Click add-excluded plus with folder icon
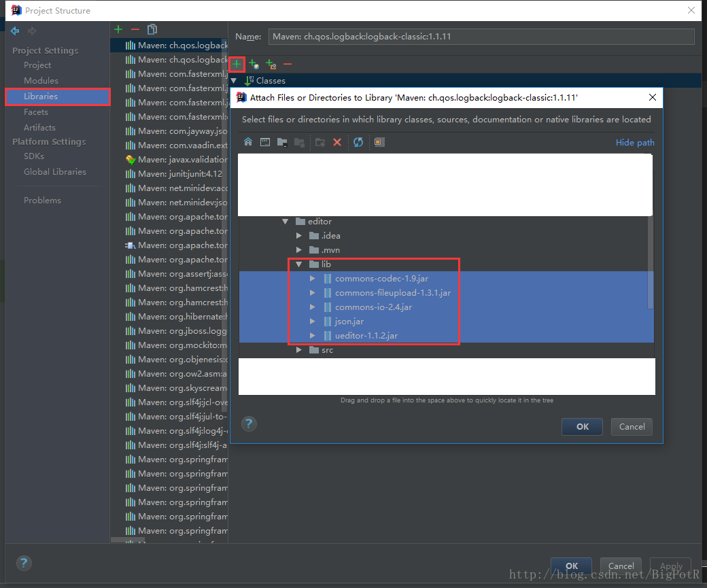 271,64
